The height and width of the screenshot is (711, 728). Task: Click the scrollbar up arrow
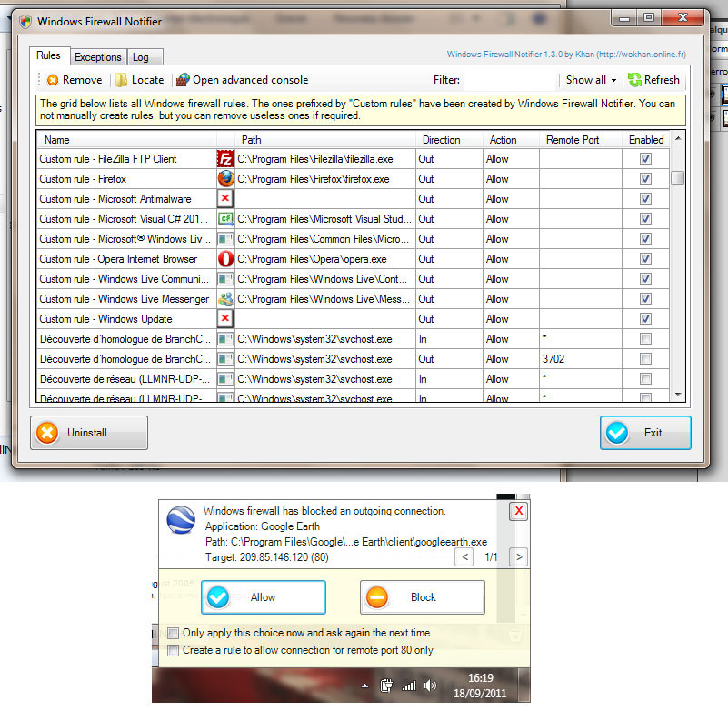click(677, 138)
